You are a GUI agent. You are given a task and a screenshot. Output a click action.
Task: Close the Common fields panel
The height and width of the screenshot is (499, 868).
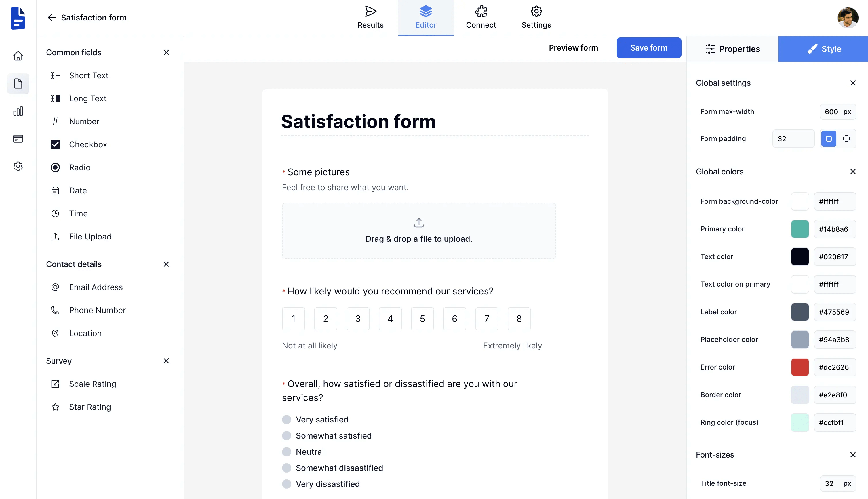coord(166,52)
